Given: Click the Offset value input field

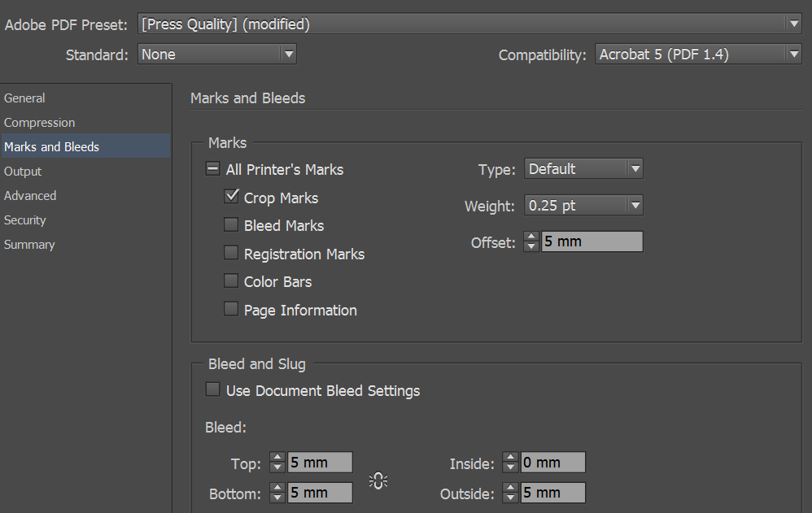Looking at the screenshot, I should [592, 241].
